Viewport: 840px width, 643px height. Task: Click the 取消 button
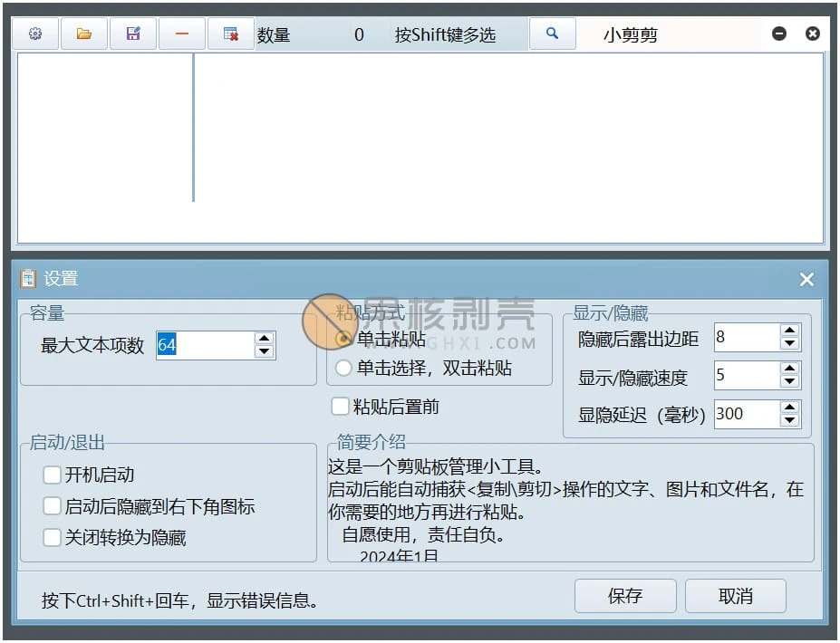pyautogui.click(x=736, y=595)
